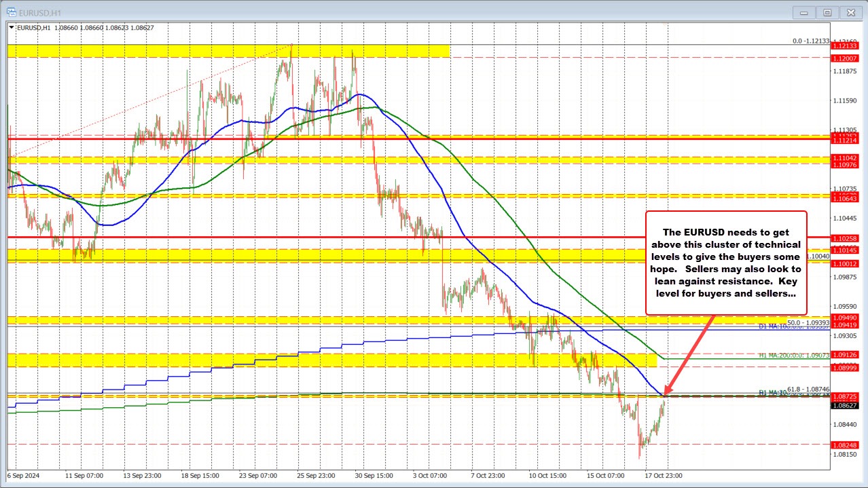Restore the chart window size
The image size is (868, 488).
[x=827, y=12]
